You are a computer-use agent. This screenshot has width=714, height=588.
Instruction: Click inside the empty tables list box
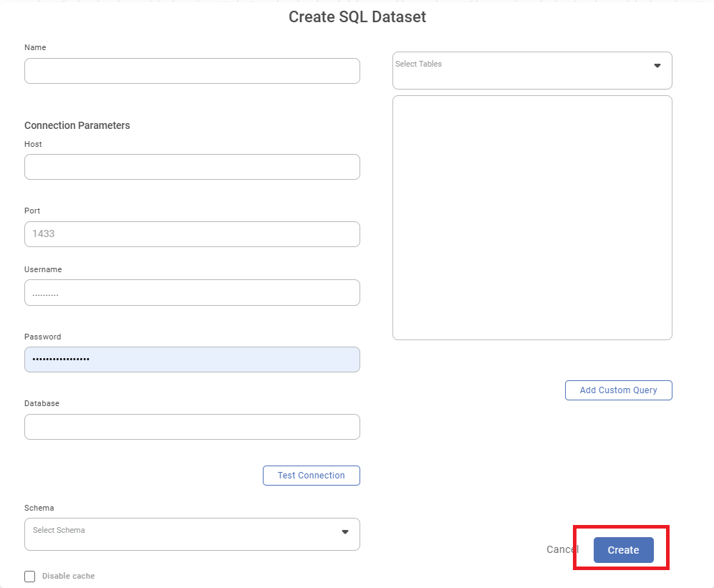pyautogui.click(x=532, y=218)
